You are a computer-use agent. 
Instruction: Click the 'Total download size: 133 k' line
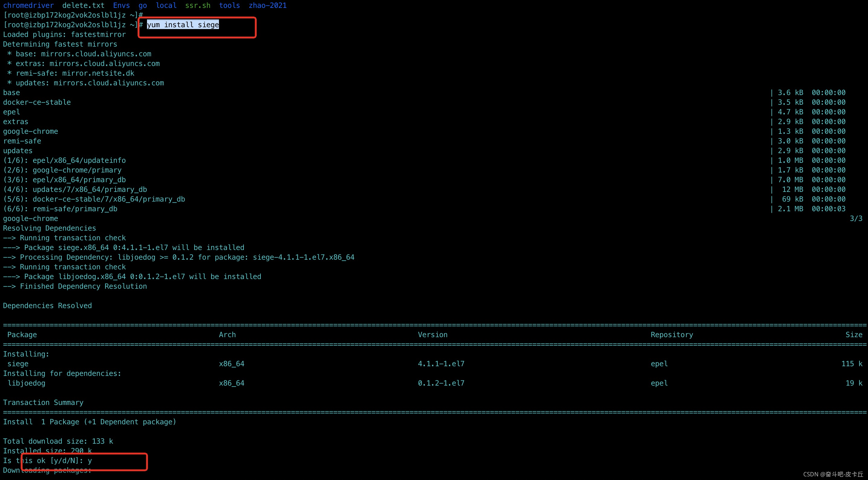pos(58,441)
